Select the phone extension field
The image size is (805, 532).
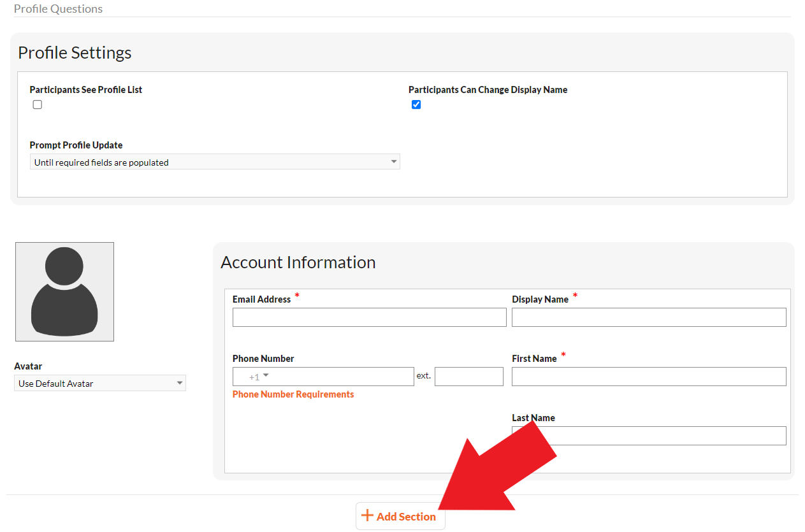pyautogui.click(x=469, y=377)
